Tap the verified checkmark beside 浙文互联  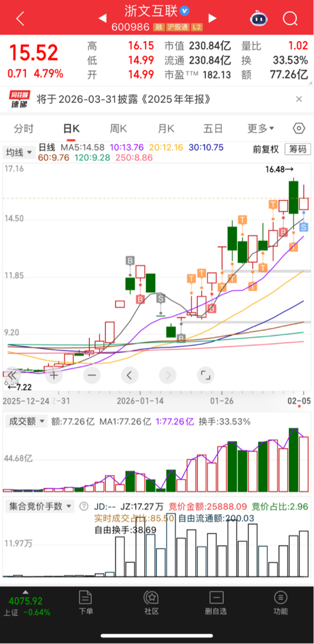185,11
